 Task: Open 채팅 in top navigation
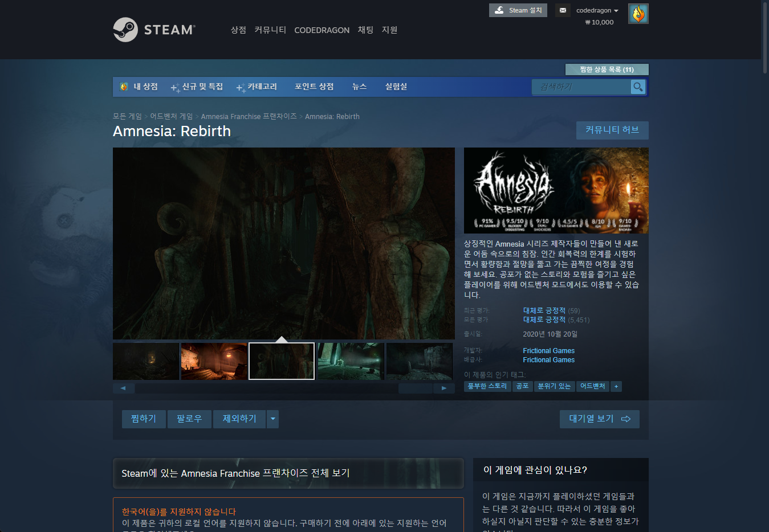[x=365, y=30]
